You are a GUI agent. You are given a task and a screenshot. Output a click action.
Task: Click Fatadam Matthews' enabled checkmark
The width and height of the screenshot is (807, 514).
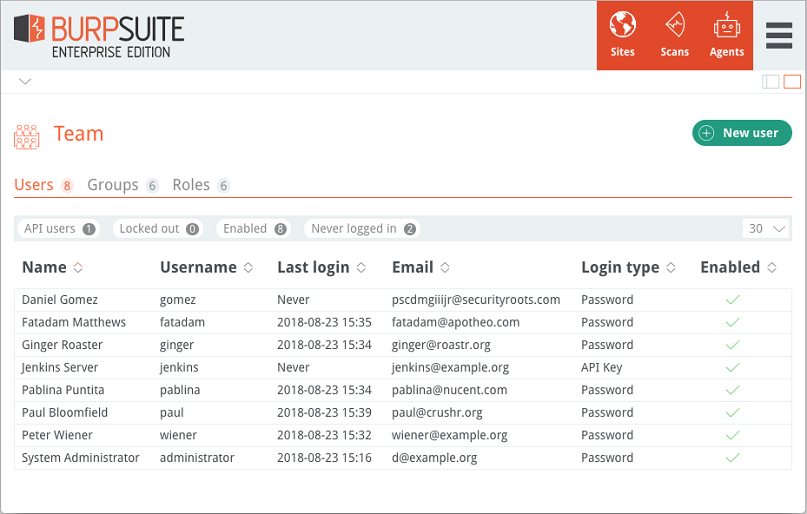tap(732, 322)
